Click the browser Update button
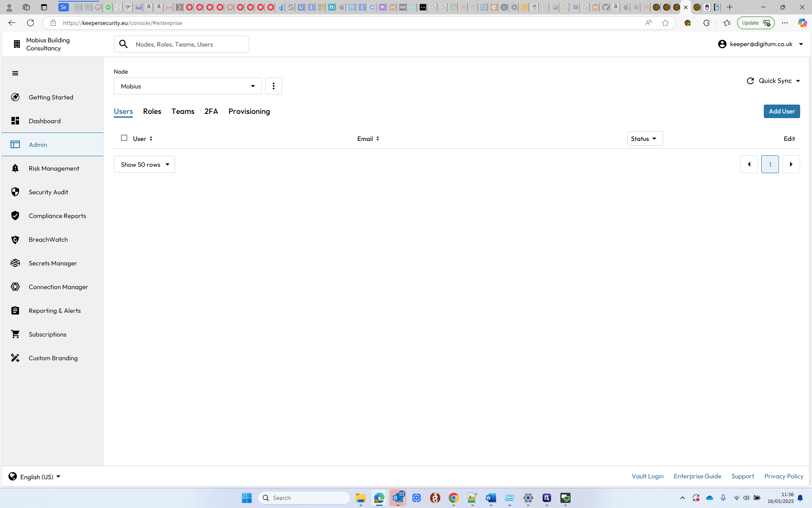This screenshot has height=508, width=812. point(755,23)
